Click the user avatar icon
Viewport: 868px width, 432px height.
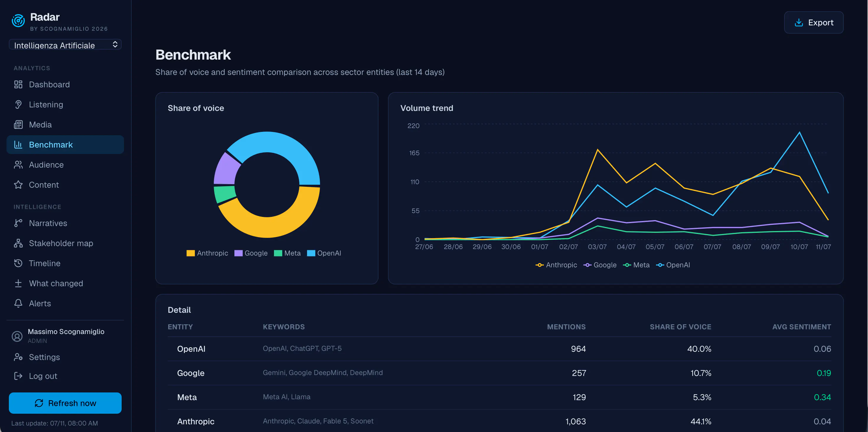17,336
